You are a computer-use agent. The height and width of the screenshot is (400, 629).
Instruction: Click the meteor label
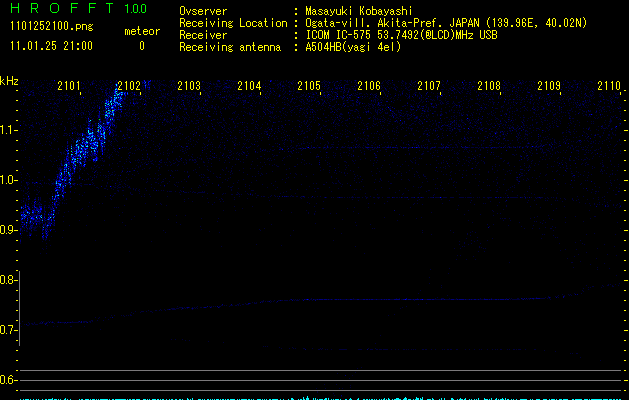[x=142, y=31]
